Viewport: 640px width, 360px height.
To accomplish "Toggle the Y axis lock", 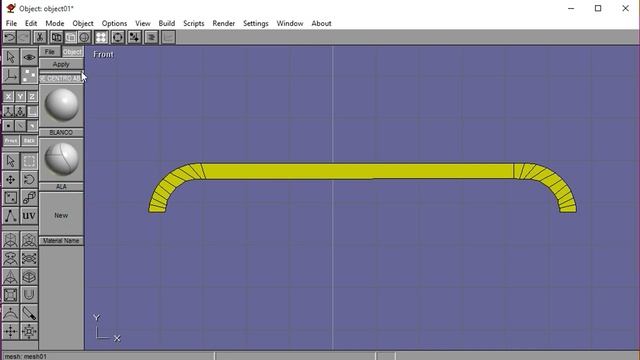I will click(x=20, y=97).
